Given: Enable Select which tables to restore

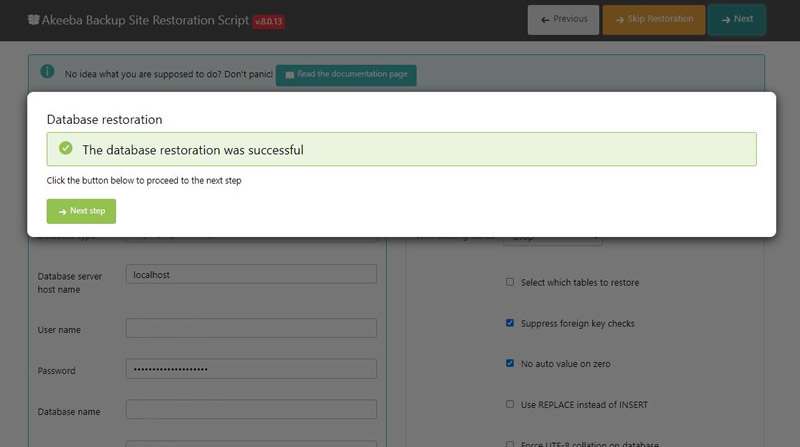Looking at the screenshot, I should tap(510, 282).
